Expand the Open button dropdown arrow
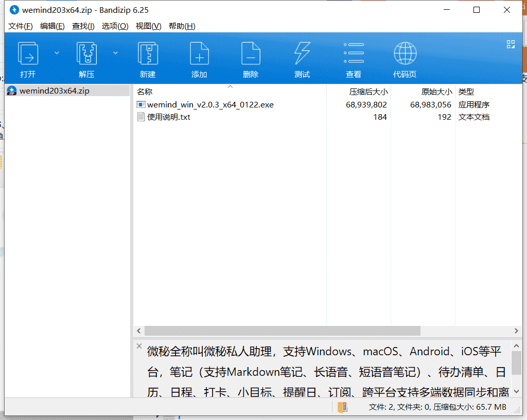Viewport: 527px width, 420px height. [57, 53]
